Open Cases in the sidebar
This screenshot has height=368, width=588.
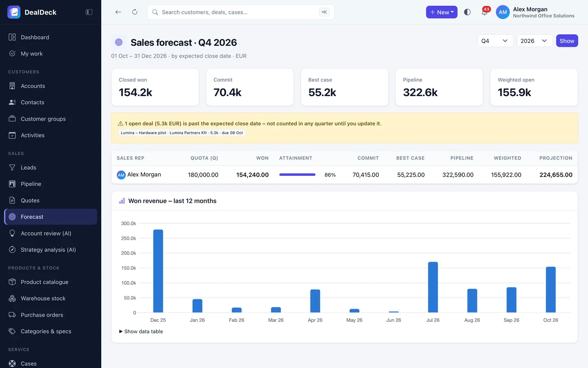(51, 363)
